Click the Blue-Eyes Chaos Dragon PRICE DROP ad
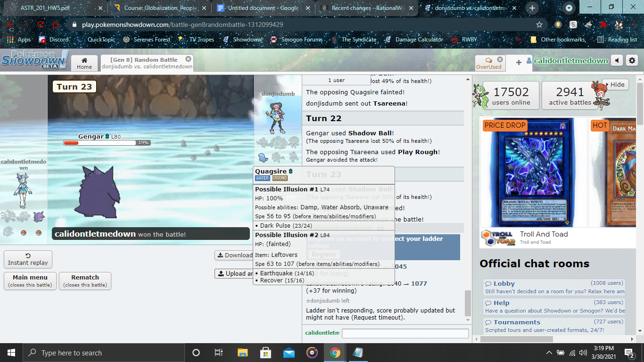This screenshot has width=644, height=362. click(533, 172)
